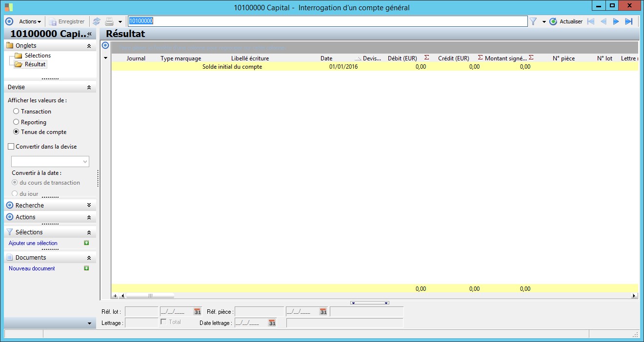
Task: Click the N° pièce column header
Action: 563,58
